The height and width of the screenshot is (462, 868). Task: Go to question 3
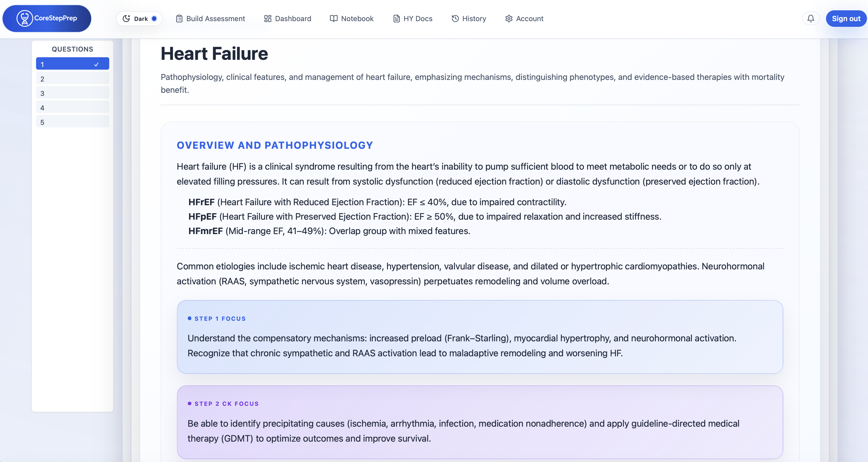tap(72, 93)
